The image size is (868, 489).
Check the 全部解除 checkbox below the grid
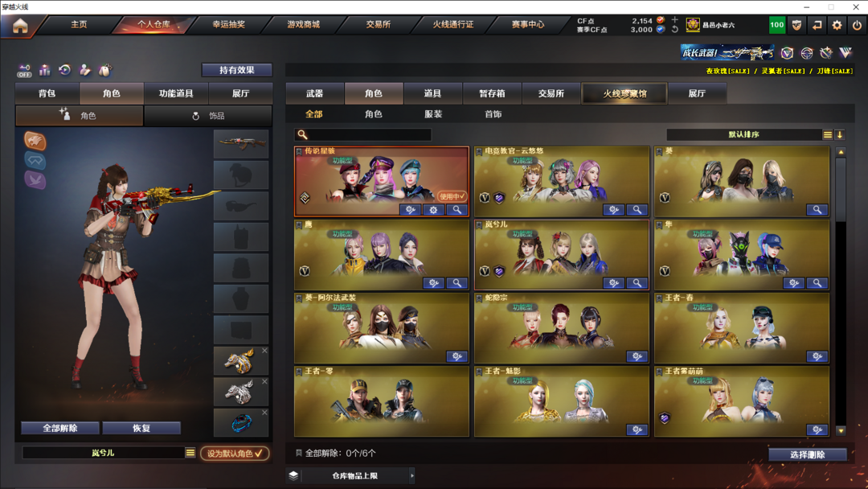coord(299,453)
